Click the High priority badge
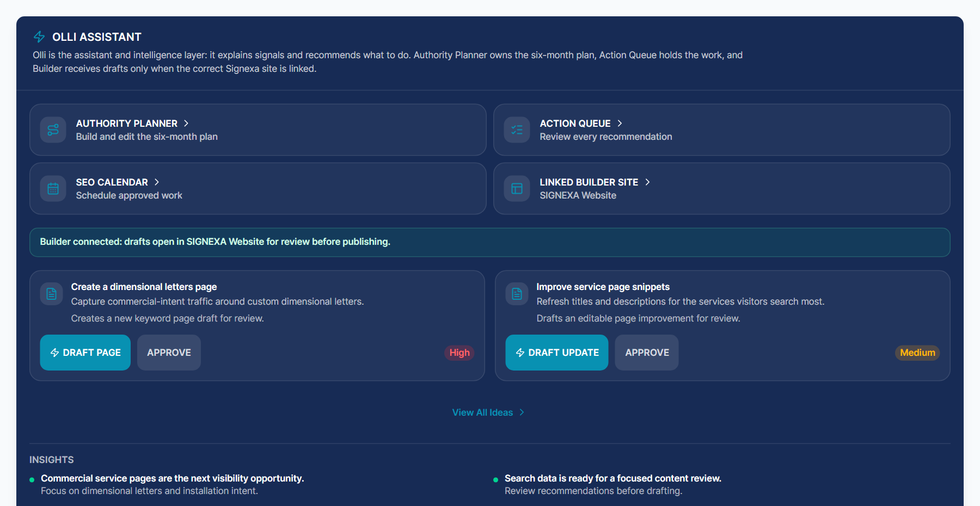The width and height of the screenshot is (980, 506). 460,353
